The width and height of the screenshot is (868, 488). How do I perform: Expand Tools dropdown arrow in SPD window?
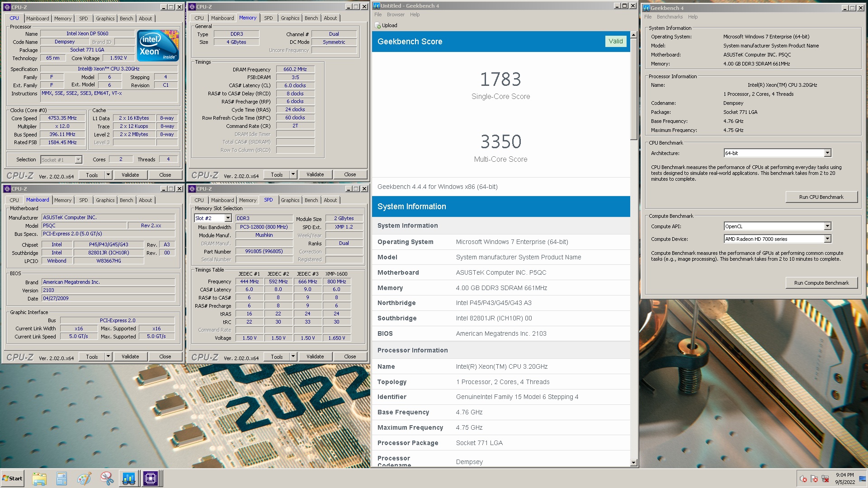[x=293, y=357]
